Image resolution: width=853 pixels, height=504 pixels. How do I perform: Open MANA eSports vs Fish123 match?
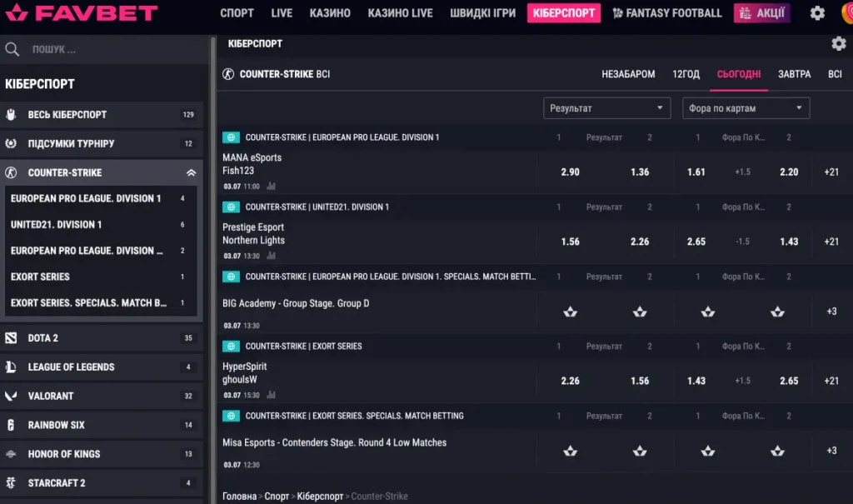[252, 164]
